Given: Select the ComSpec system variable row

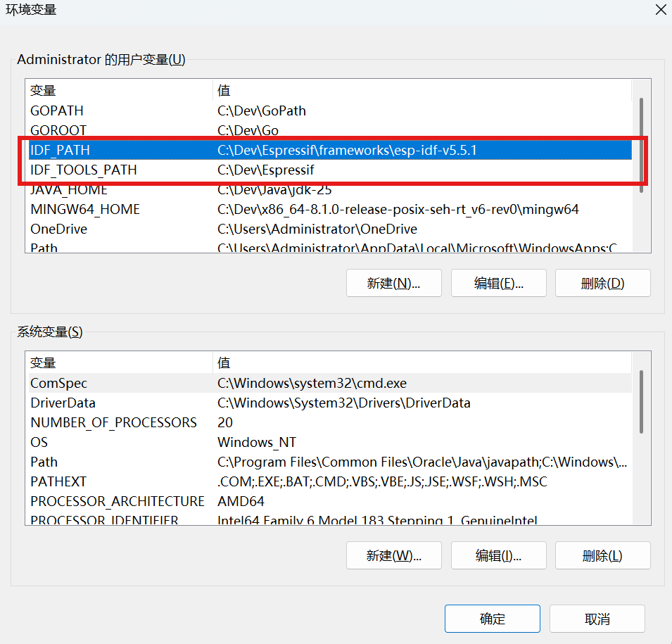Looking at the screenshot, I should (x=58, y=384).
